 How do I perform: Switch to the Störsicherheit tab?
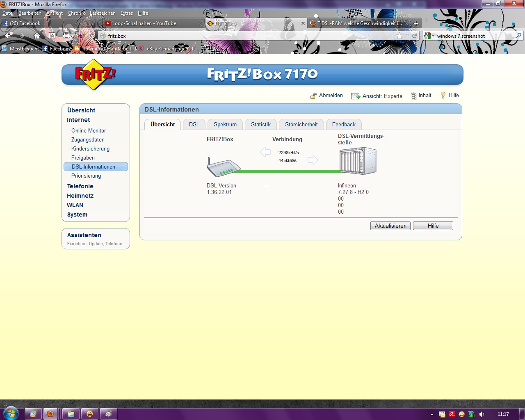click(301, 124)
